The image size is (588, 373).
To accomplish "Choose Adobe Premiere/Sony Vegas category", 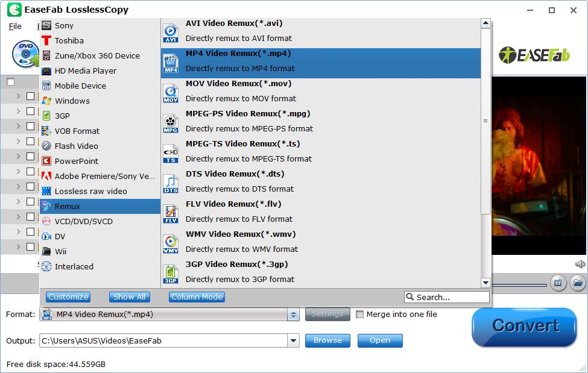I will point(100,176).
